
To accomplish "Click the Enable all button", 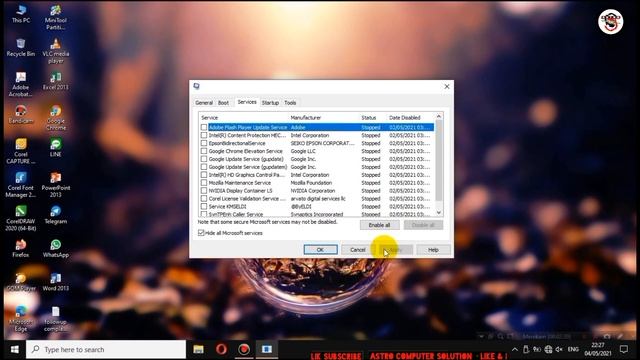I will click(379, 225).
